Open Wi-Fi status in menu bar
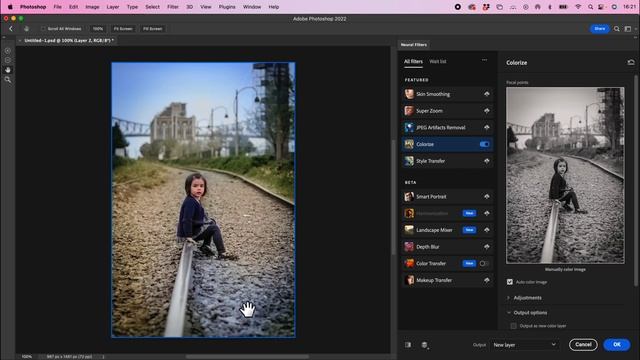Image resolution: width=640 pixels, height=360 pixels. pyautogui.click(x=578, y=7)
